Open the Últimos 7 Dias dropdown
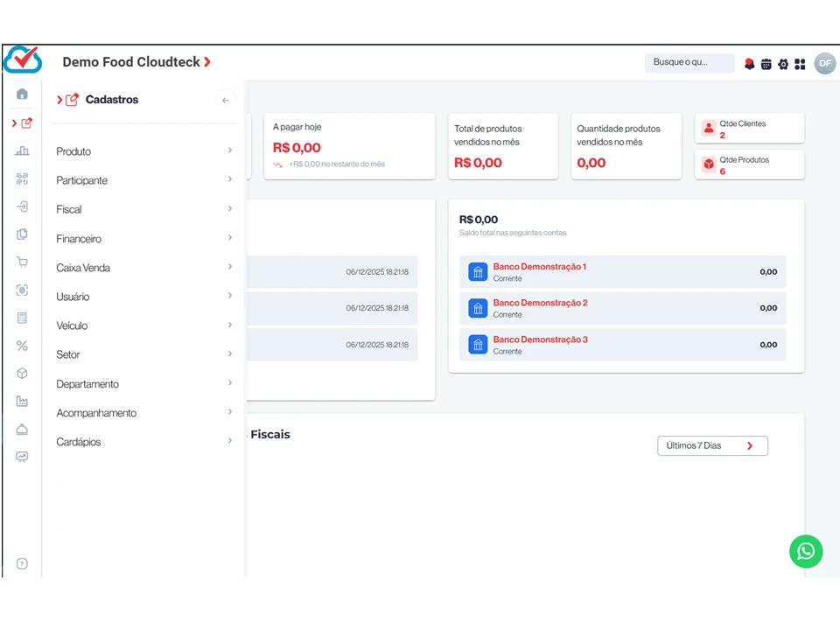This screenshot has width=840, height=630. point(712,445)
